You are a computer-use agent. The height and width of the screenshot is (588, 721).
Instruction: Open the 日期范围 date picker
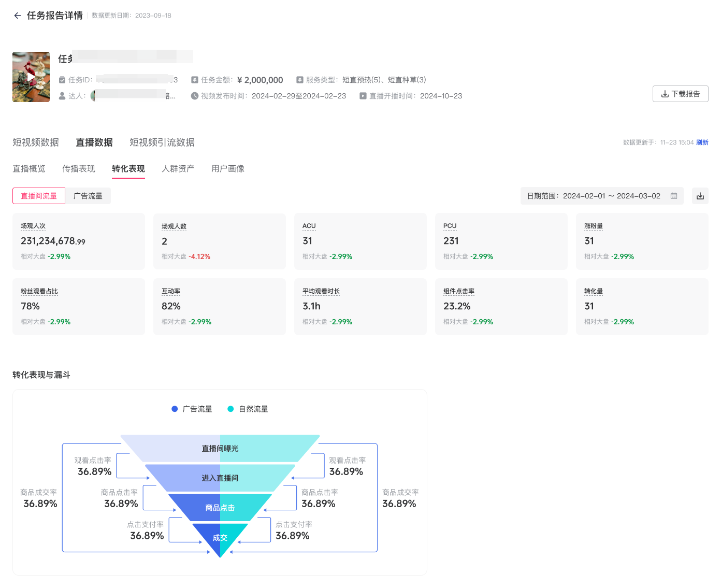[601, 196]
